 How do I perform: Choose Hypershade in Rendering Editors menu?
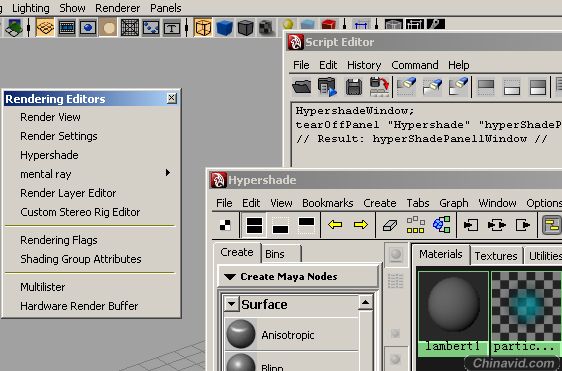coord(92,155)
